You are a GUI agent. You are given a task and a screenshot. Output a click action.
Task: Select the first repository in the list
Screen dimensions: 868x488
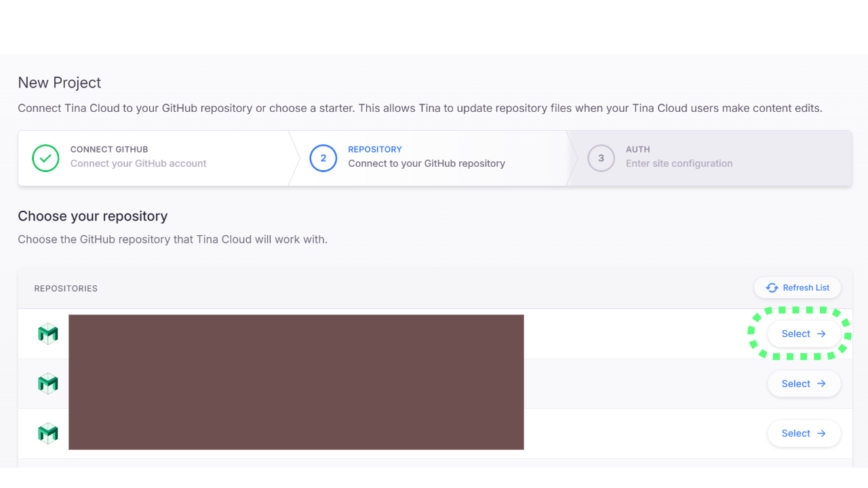point(804,334)
